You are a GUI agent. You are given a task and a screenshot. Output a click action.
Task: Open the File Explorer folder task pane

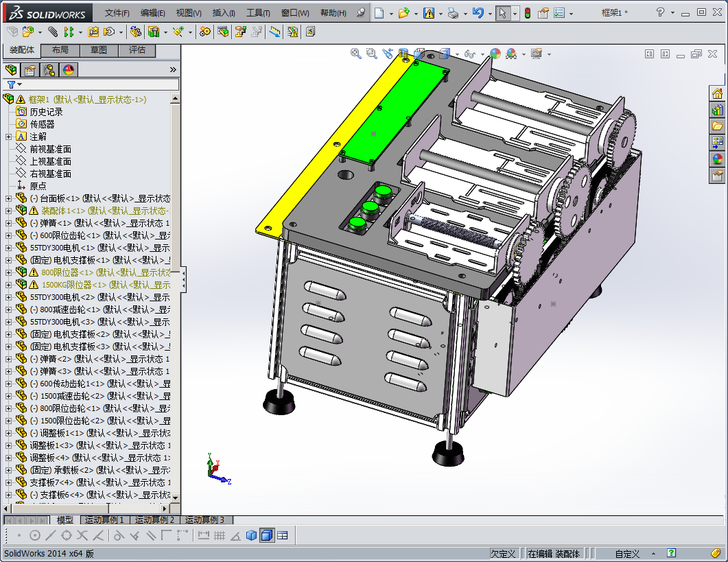pyautogui.click(x=717, y=126)
